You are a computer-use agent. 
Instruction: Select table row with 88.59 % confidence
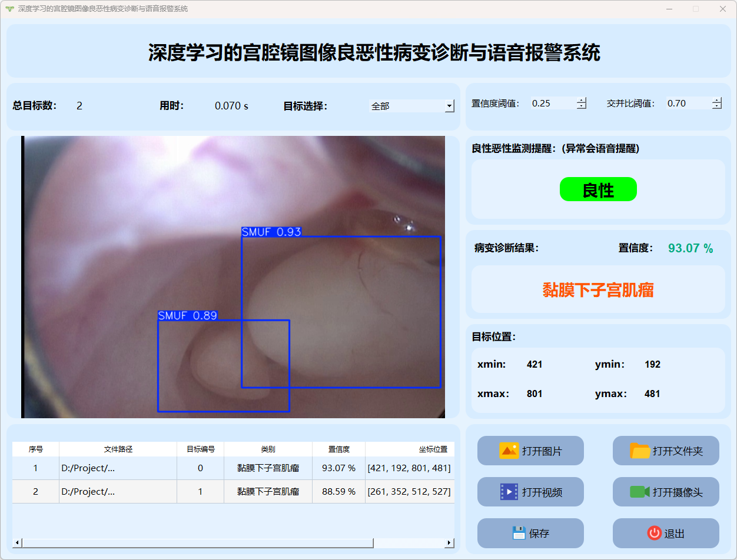point(233,492)
